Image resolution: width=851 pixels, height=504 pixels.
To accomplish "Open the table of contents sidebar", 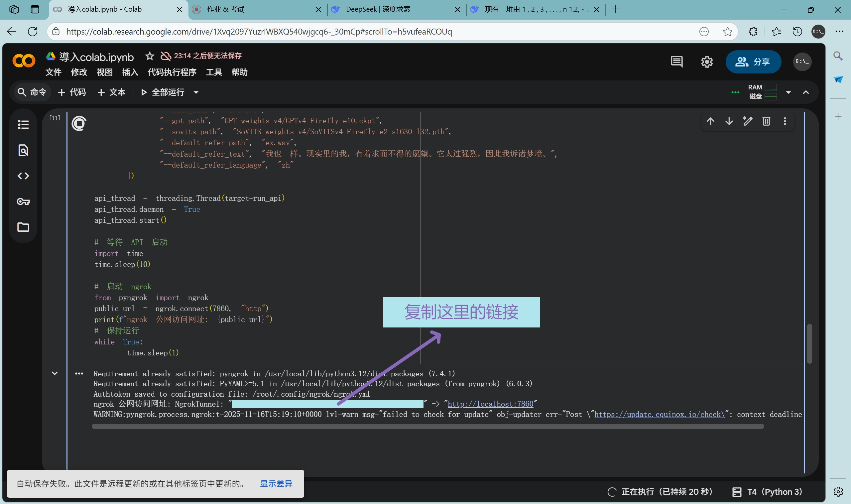I will [x=23, y=125].
